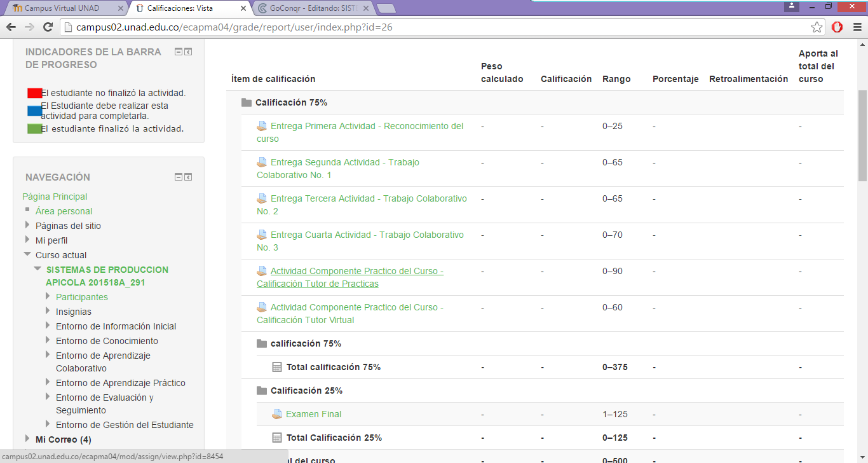This screenshot has width=868, height=463.
Task: Switch to the Campus Virtual UNAD tab
Action: coord(62,8)
